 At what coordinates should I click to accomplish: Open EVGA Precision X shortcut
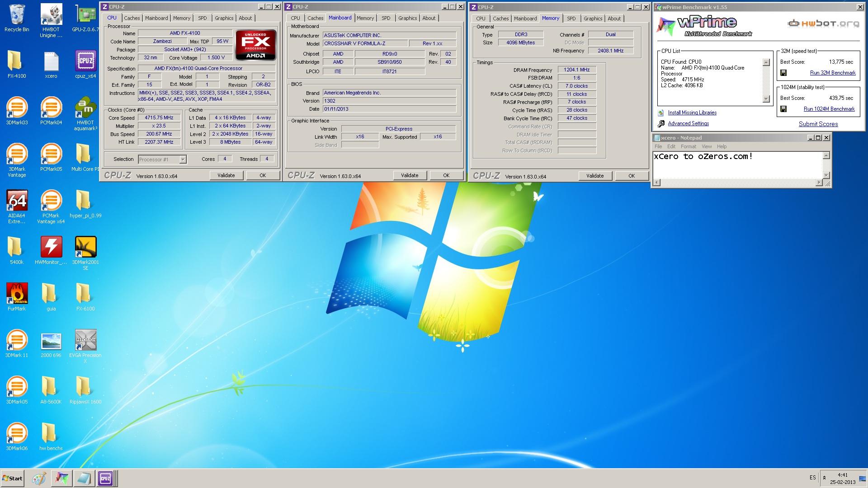(85, 347)
